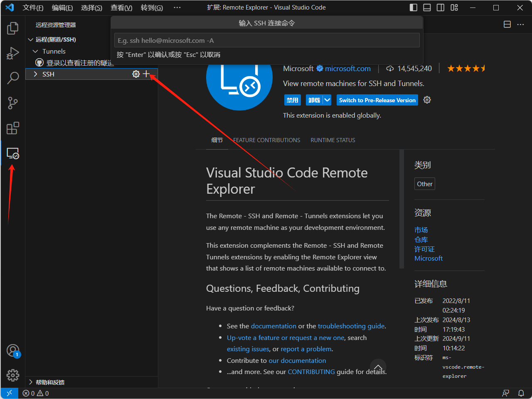
Task: Click Switch to Pre-Release Version
Action: 377,100
